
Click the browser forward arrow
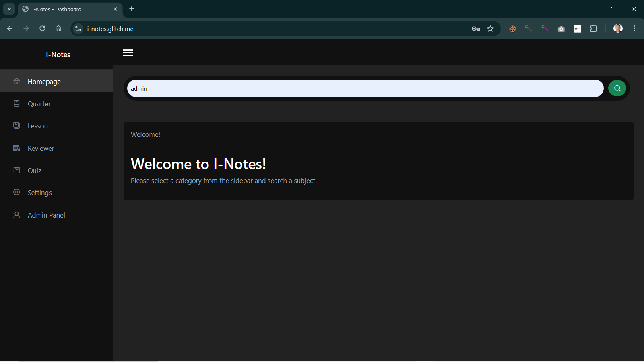click(x=26, y=29)
